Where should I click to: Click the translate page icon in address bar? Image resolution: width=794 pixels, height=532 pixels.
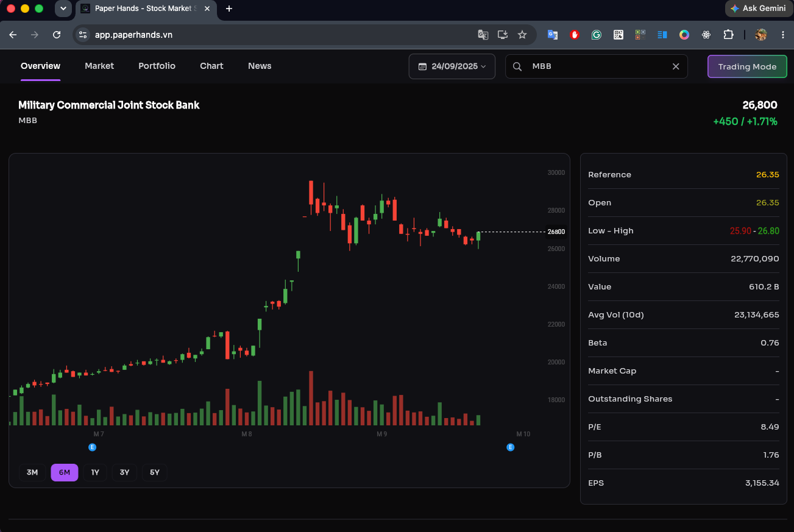[x=483, y=35]
